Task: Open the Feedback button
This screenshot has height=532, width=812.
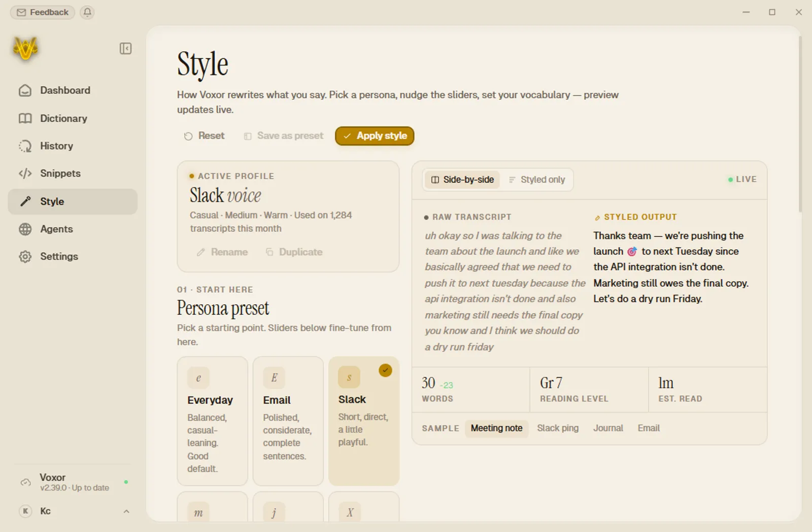Action: click(43, 12)
